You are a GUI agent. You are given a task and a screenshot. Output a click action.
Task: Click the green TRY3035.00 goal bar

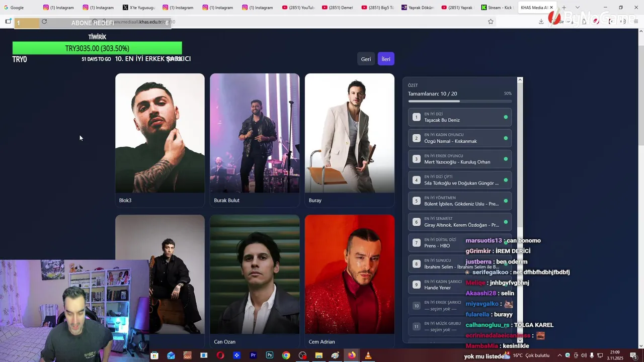tap(97, 48)
